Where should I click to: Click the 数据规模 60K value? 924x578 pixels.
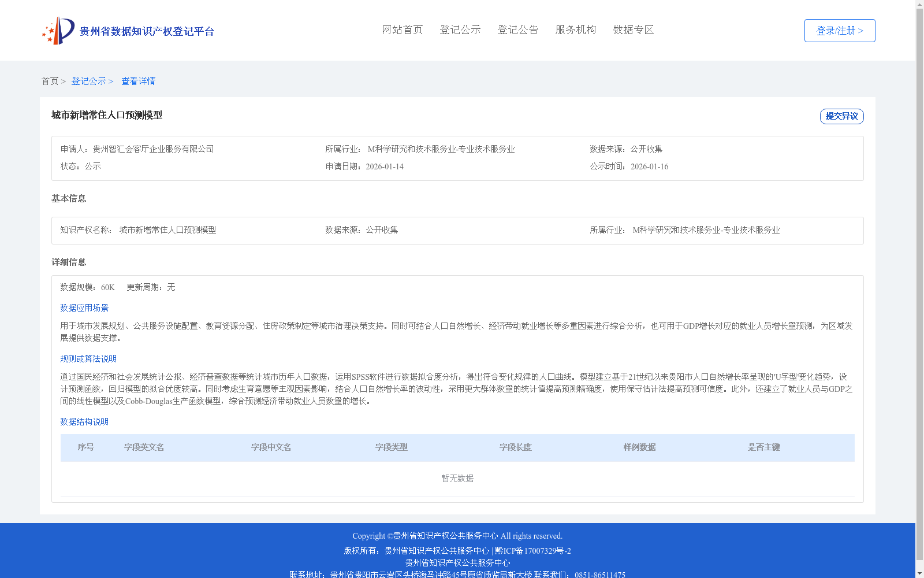pyautogui.click(x=108, y=287)
